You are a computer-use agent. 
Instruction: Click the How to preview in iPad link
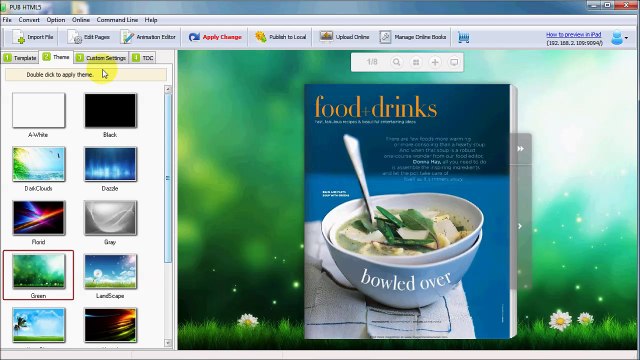(573, 35)
